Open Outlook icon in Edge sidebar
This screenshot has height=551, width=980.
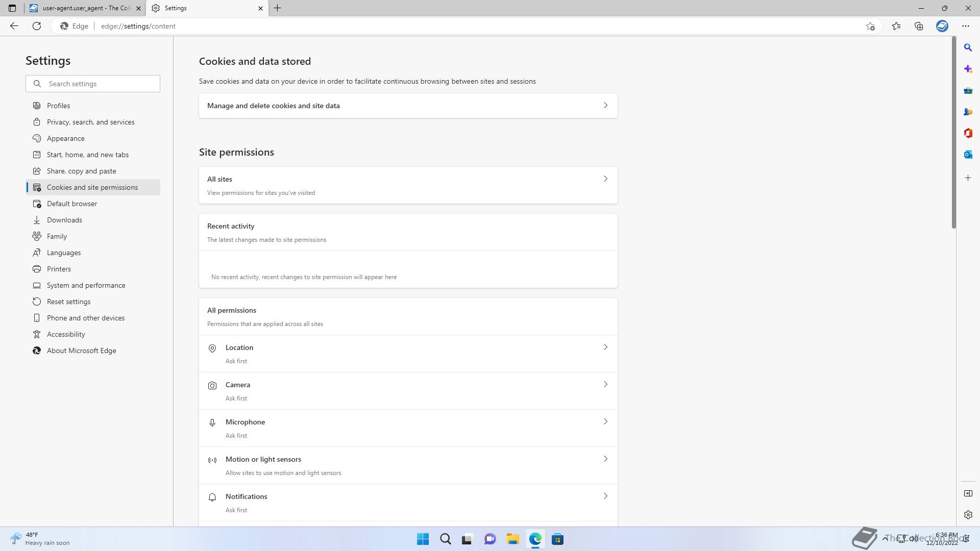(x=968, y=155)
